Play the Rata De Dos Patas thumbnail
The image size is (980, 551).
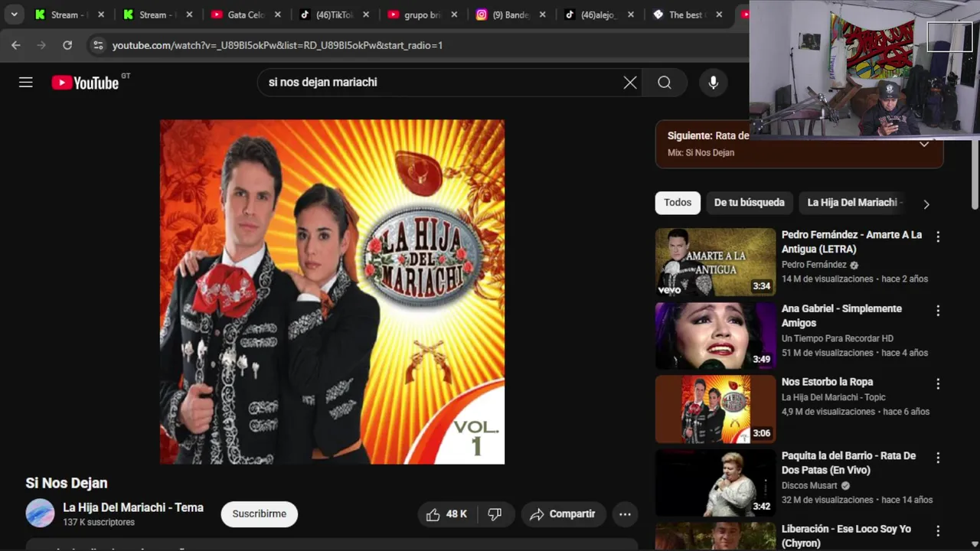[715, 482]
